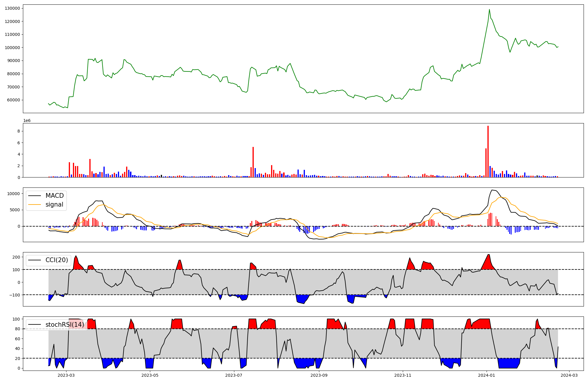
Task: Click the tallest red volume bar
Action: point(488,151)
